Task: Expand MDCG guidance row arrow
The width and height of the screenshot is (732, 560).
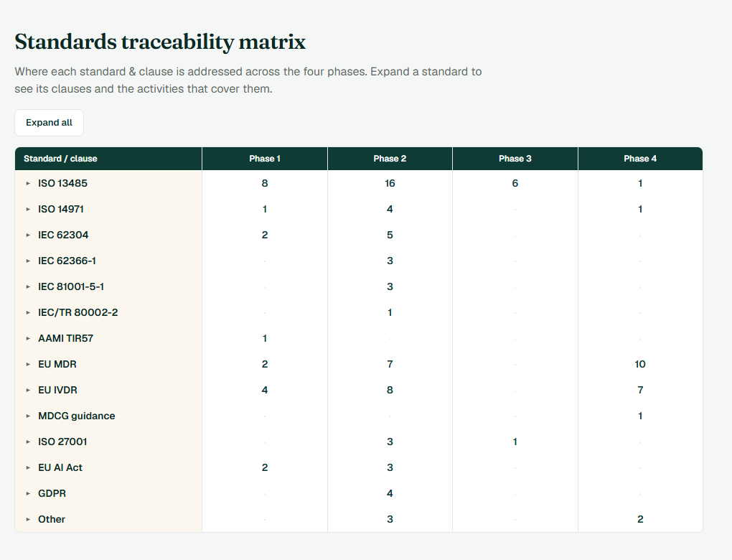Action: click(28, 416)
